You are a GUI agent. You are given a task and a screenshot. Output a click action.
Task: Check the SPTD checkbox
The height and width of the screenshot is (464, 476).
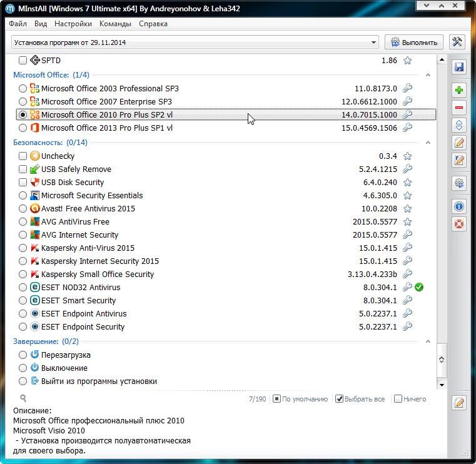[x=23, y=61]
